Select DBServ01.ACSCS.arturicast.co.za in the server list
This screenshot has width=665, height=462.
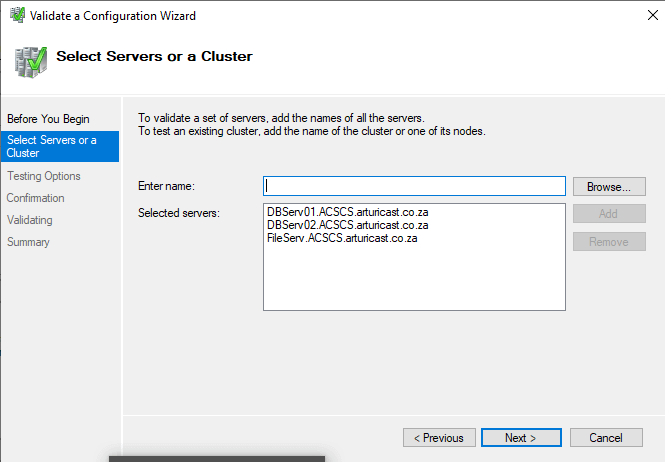[348, 213]
